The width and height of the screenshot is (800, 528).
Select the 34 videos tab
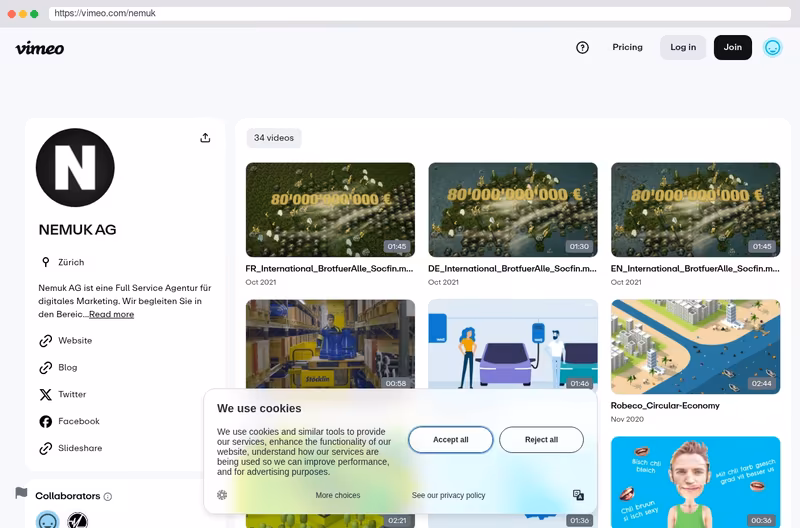[x=274, y=138]
